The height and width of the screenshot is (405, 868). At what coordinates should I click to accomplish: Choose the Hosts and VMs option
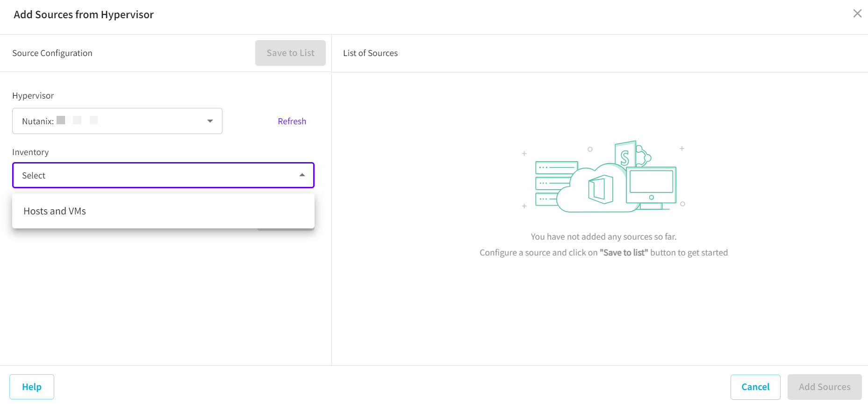[x=55, y=211]
